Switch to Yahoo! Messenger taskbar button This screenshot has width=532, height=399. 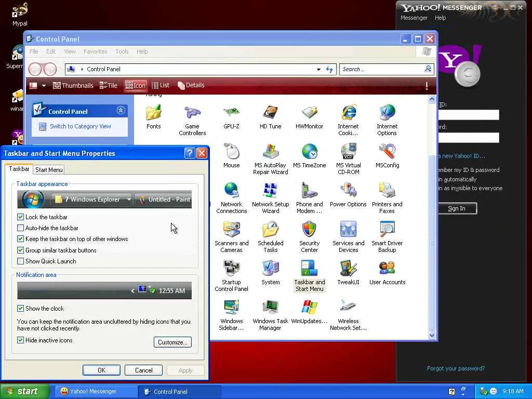[x=96, y=391]
